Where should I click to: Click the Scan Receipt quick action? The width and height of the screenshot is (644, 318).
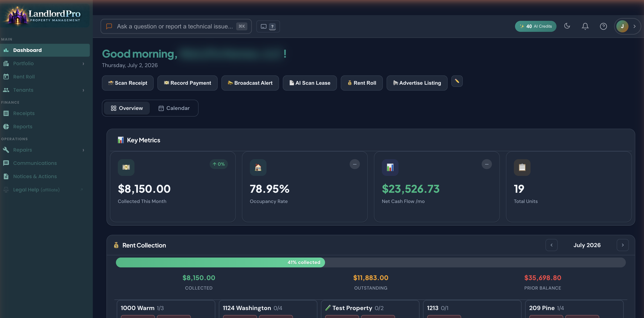(x=127, y=83)
